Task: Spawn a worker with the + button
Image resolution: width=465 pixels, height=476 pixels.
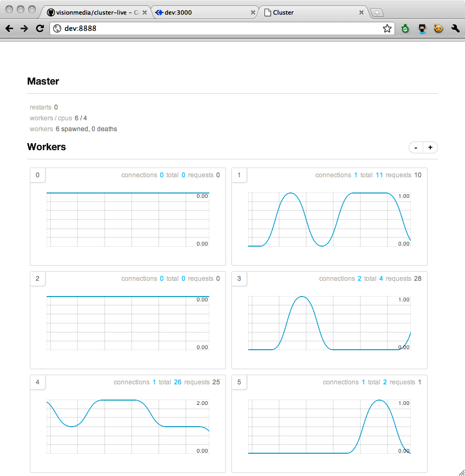Action: pyautogui.click(x=430, y=147)
